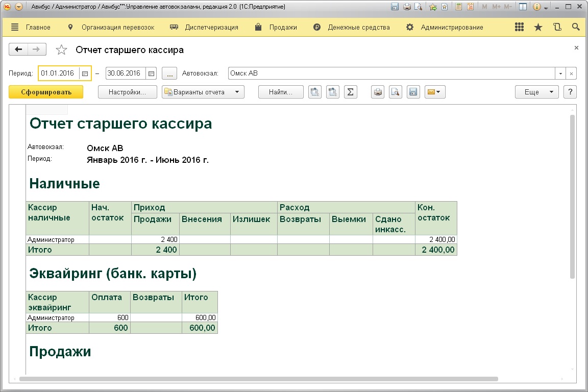The image size is (588, 392).
Task: Open the functions grid menu icon
Action: (x=520, y=28)
